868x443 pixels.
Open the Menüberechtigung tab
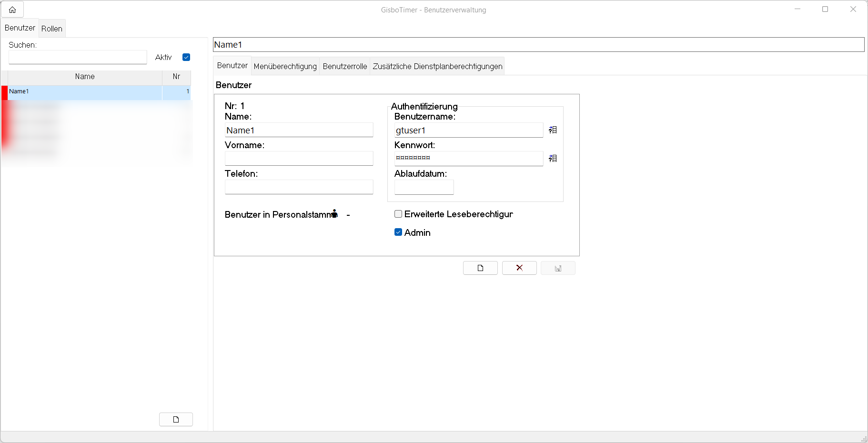(285, 66)
